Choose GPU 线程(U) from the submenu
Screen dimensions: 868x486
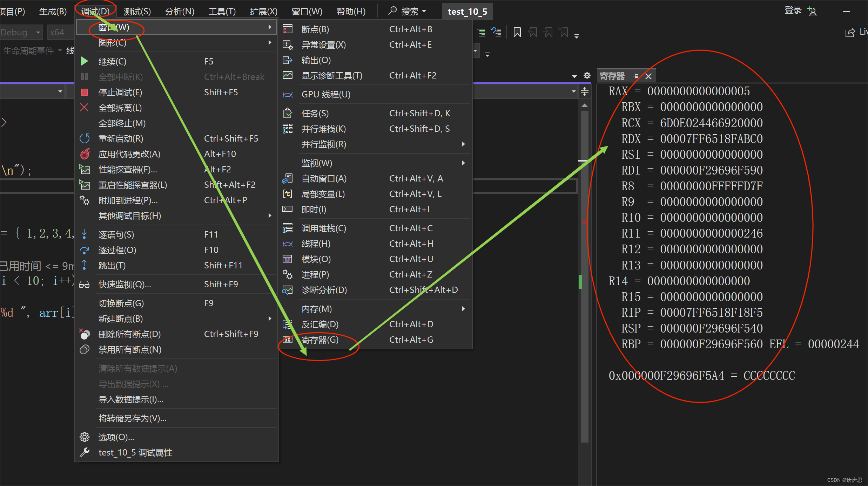point(376,94)
